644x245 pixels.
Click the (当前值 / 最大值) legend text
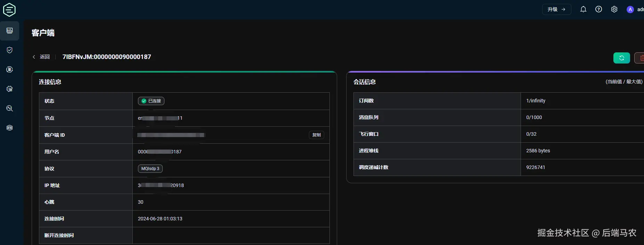tap(624, 82)
